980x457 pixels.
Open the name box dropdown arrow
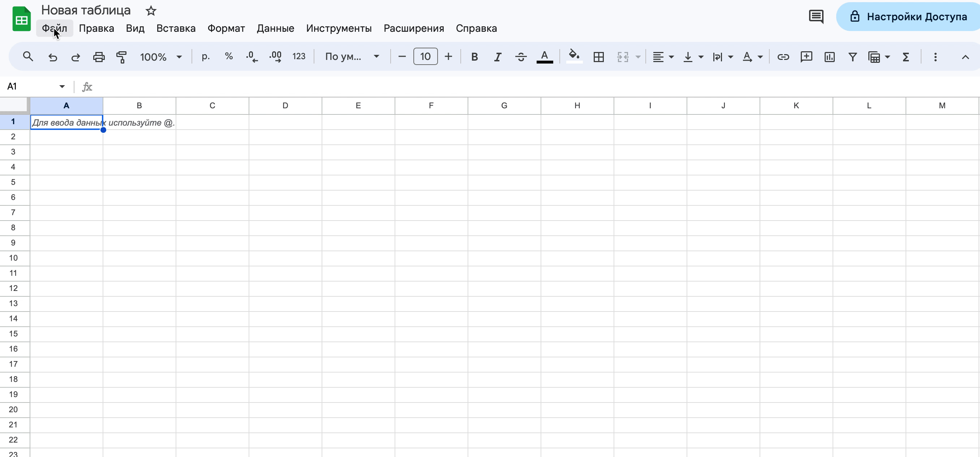tap(62, 87)
